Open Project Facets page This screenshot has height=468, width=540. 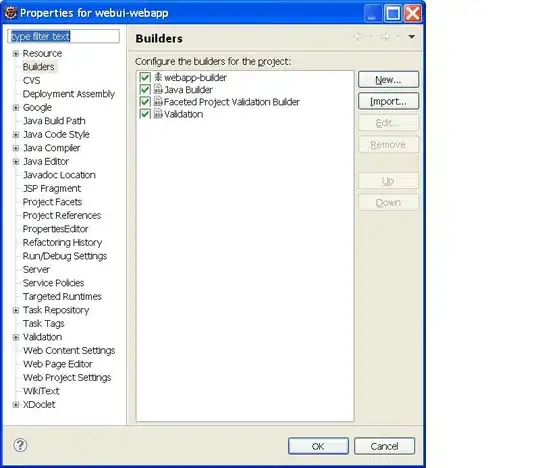pyautogui.click(x=52, y=202)
